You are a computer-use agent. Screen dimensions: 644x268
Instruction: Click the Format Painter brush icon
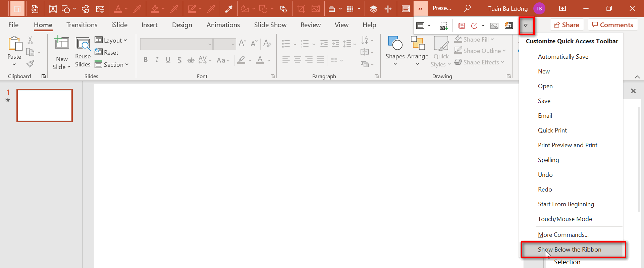[x=31, y=63]
